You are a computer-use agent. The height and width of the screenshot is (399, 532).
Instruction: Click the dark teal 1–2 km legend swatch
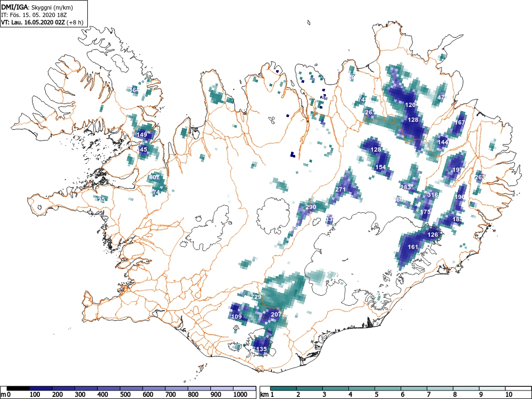pyautogui.click(x=284, y=388)
